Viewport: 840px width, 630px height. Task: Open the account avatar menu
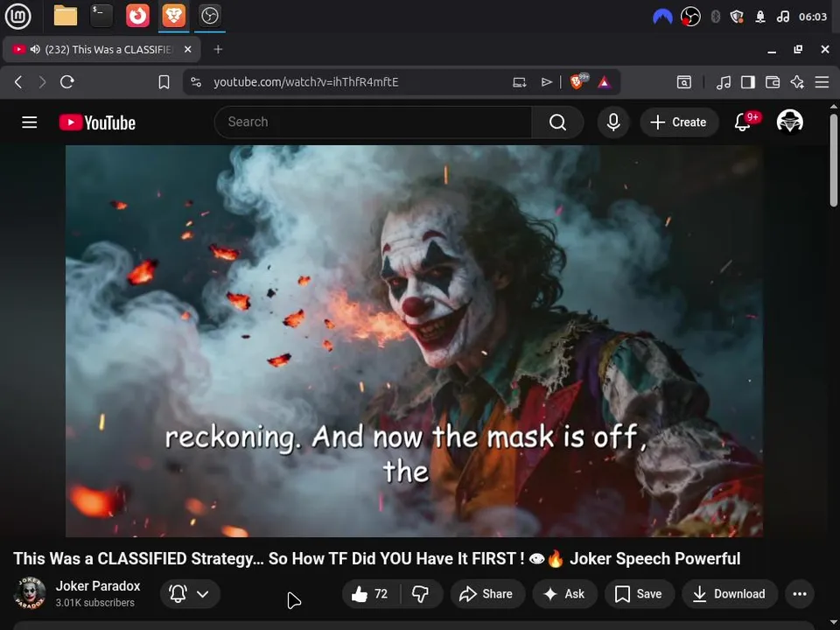tap(789, 122)
